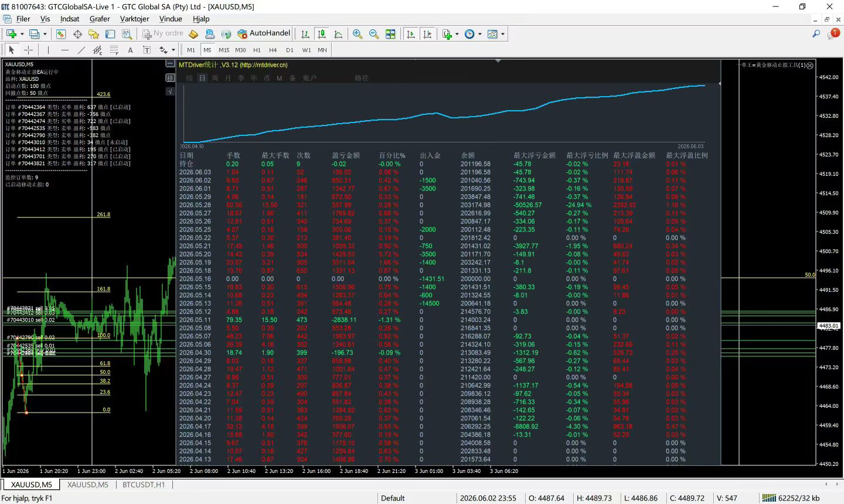Switch to the BTCUSDT,H1 chart tab
844x504 pixels.
click(144, 485)
